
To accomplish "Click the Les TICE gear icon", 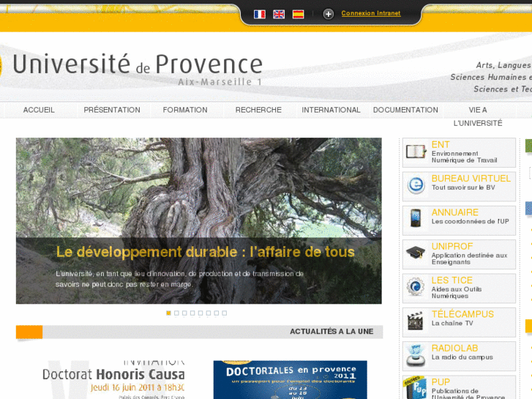I will pos(416,287).
